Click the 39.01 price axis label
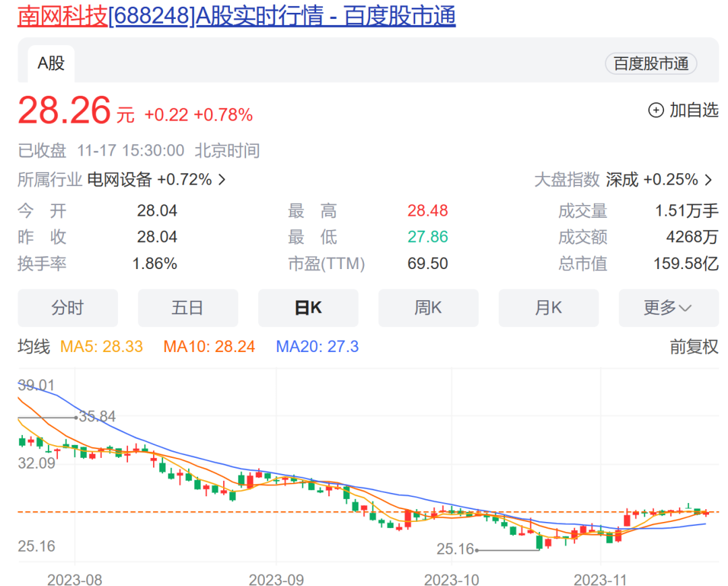Viewport: 728px width, 586px height. [x=36, y=385]
